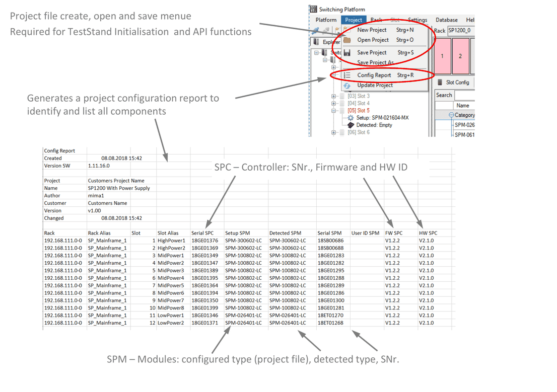The width and height of the screenshot is (557, 392).
Task: Select SPM-026 entry in module list
Action: pyautogui.click(x=464, y=125)
